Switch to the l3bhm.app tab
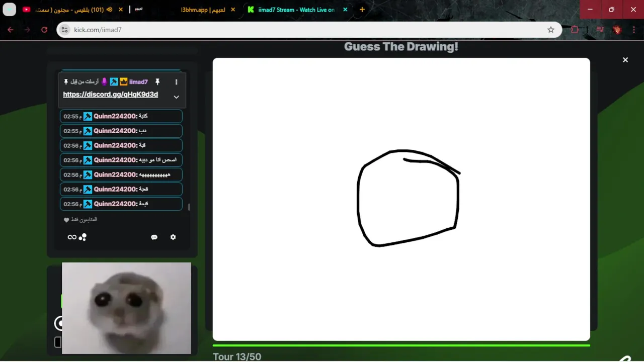The image size is (644, 362). [x=203, y=10]
